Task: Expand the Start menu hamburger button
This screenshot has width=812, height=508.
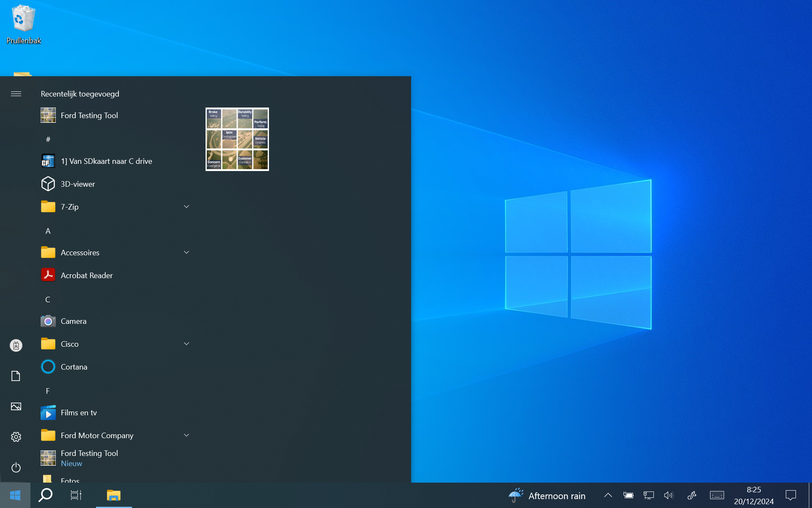Action: [16, 94]
